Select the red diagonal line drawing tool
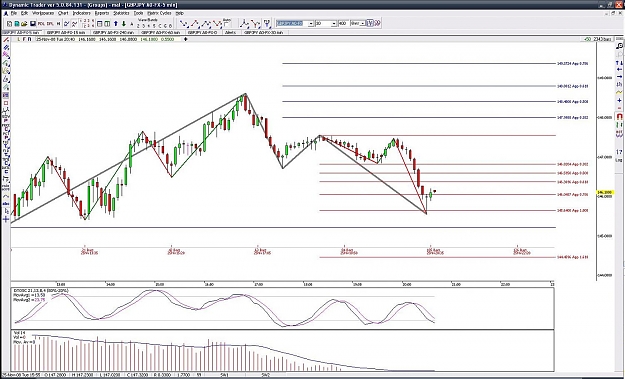The height and width of the screenshot is (379, 625). click(x=6, y=39)
